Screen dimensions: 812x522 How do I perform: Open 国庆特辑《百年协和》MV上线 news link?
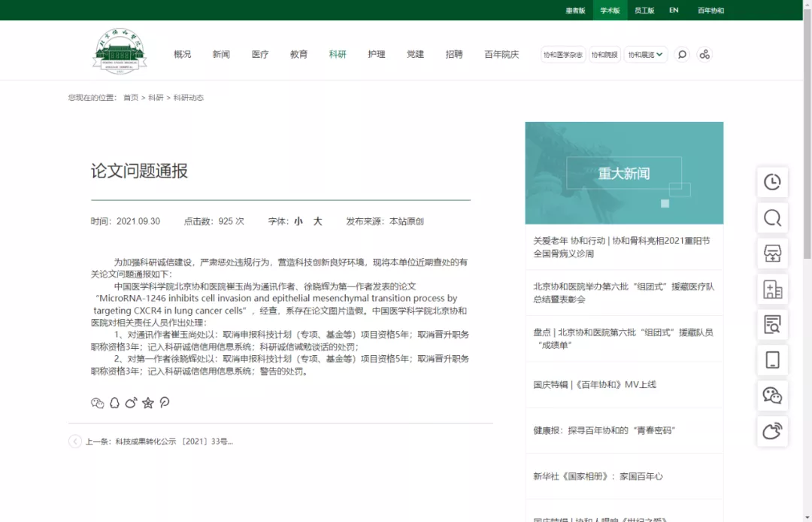(x=595, y=384)
